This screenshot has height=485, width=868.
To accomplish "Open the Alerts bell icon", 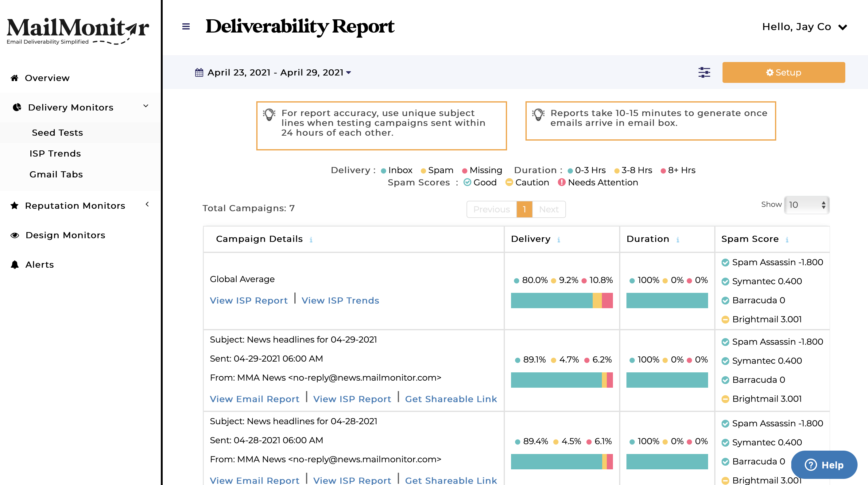I will 15,264.
